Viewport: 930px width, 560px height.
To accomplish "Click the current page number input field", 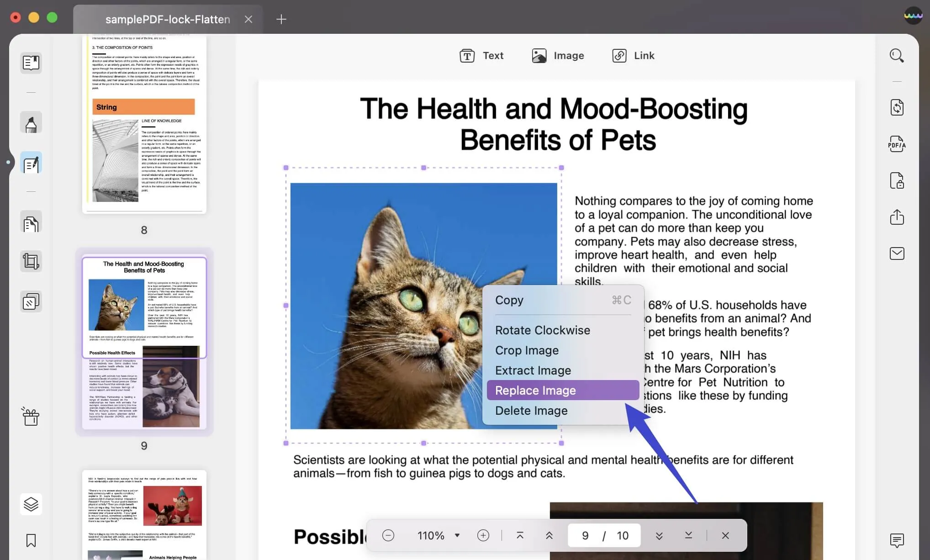I will (584, 535).
